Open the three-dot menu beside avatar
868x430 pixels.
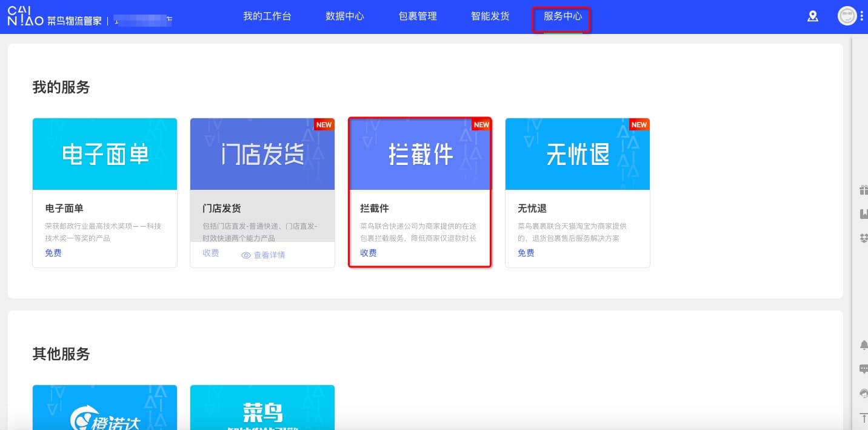click(x=861, y=16)
